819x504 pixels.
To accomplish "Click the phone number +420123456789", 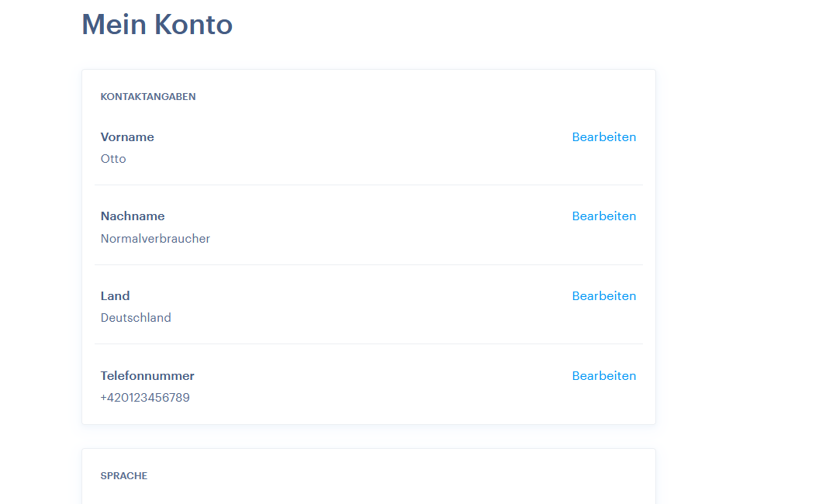I will click(147, 397).
